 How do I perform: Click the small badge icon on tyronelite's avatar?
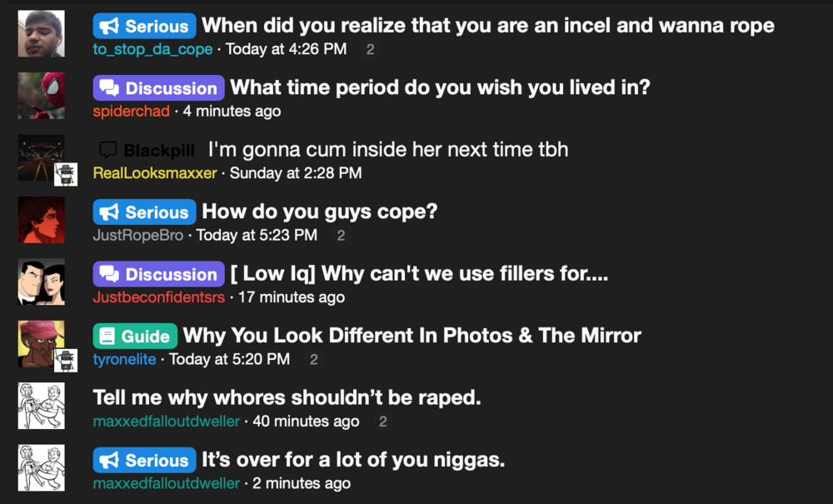tap(66, 361)
